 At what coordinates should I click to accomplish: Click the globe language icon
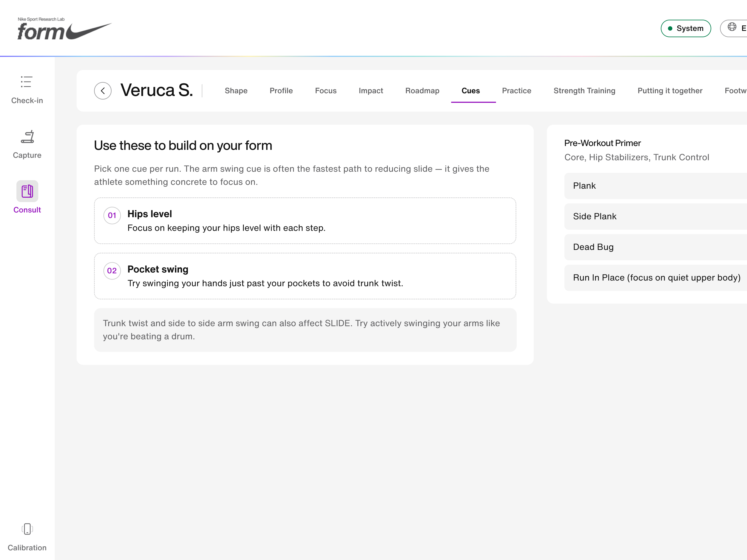click(x=732, y=27)
